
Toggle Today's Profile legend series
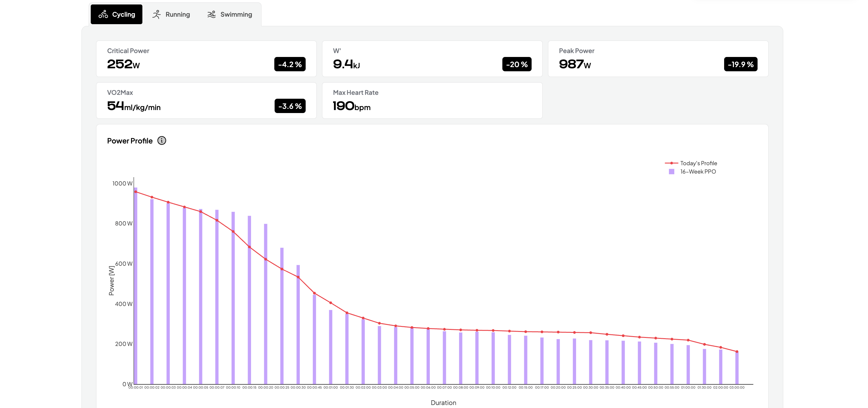point(698,163)
